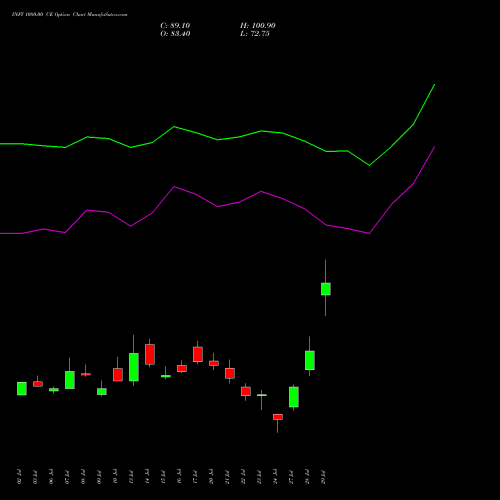Click the red candle above 10 Jul
Viewport: 500px width, 500px height.
click(118, 375)
